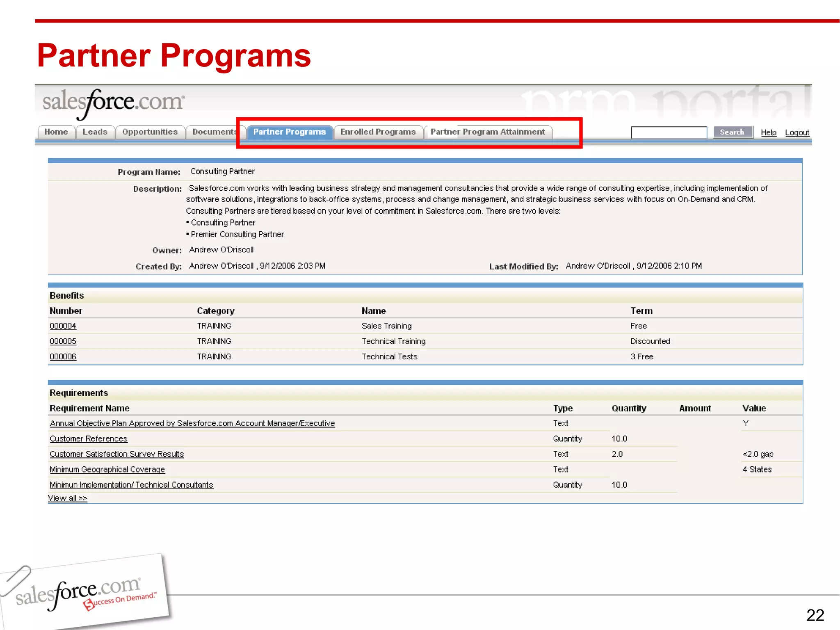The width and height of the screenshot is (840, 630).
Task: Click the 'Consulting Partner' program name value
Action: [x=222, y=171]
